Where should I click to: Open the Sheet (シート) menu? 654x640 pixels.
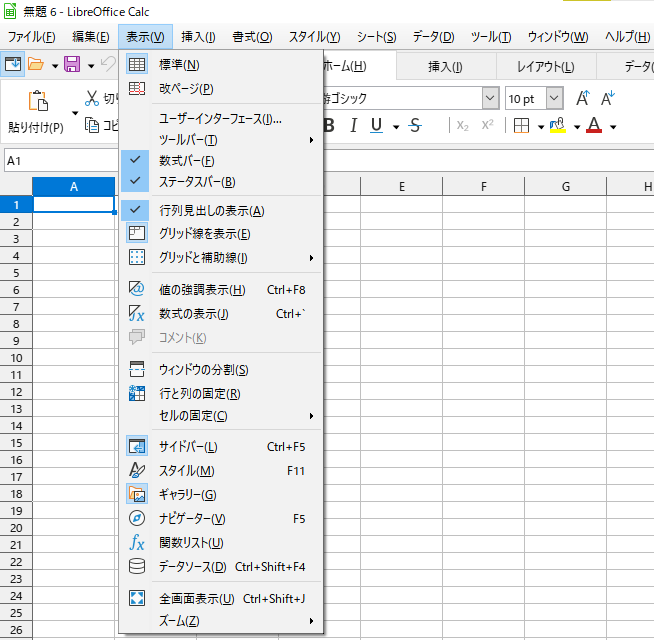[x=376, y=37]
